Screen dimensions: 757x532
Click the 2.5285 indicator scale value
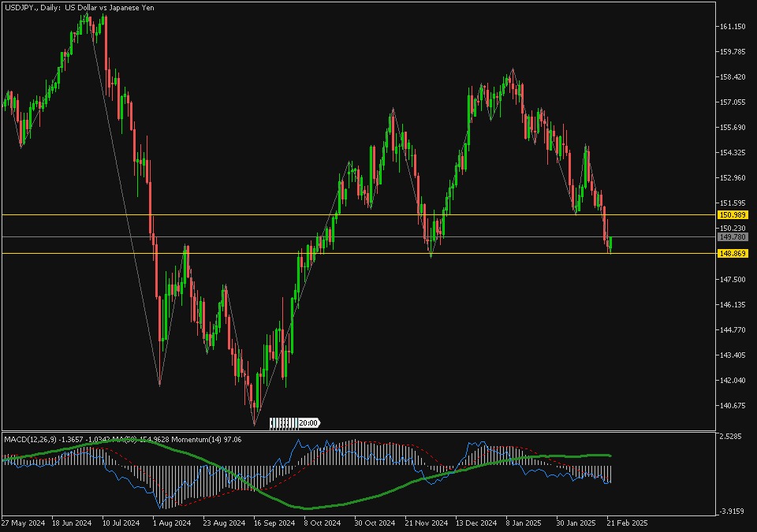730,437
